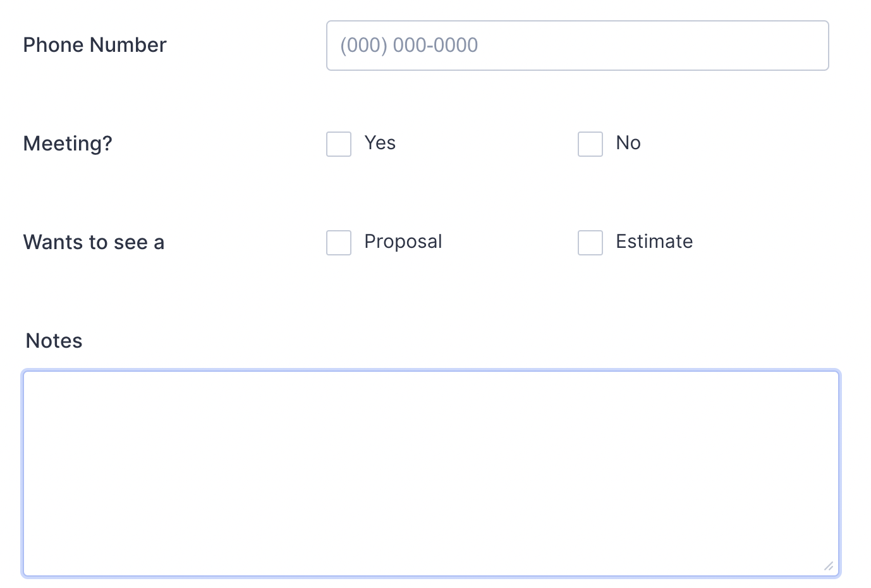Click the Estimate option label text
The height and width of the screenshot is (588, 871).
coord(654,242)
